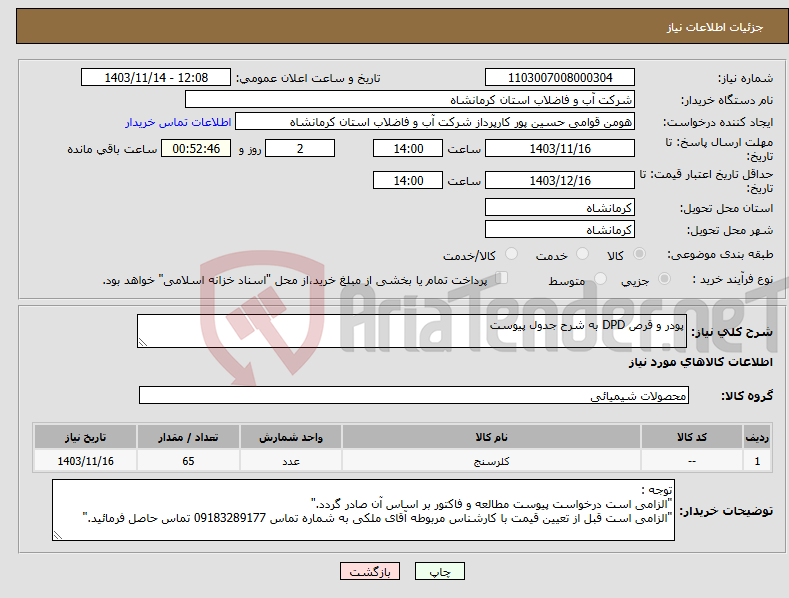This screenshot has width=789, height=598.
Task: Click the response deadline time 14:00 field
Action: pos(408,148)
